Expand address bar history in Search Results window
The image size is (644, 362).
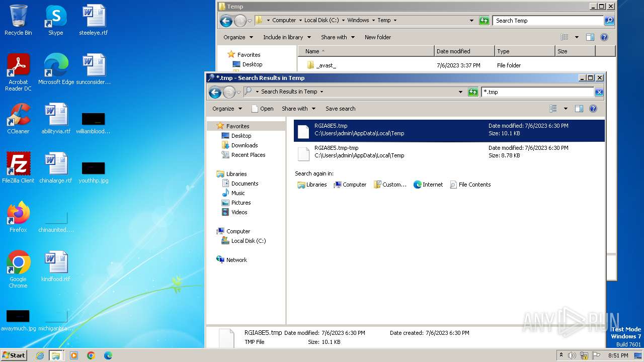click(x=460, y=92)
